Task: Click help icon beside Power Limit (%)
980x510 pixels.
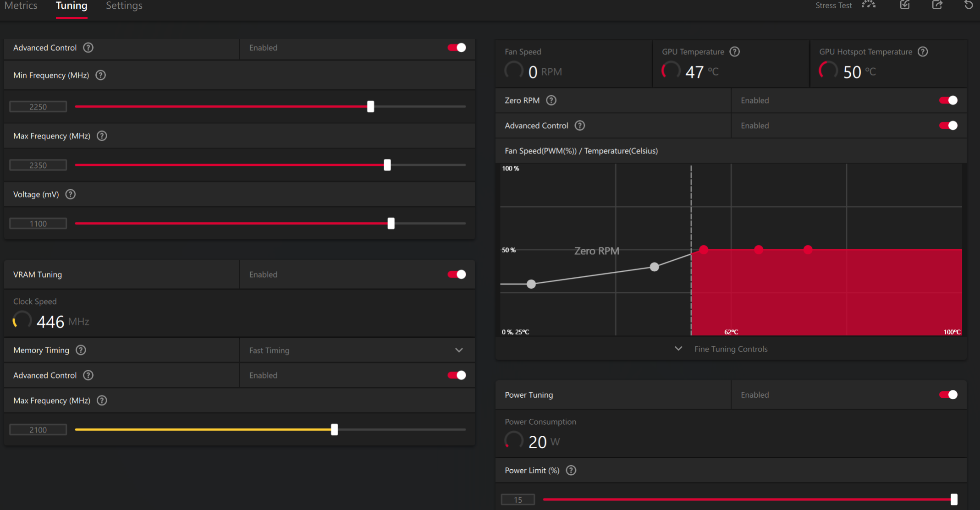Action: 571,471
